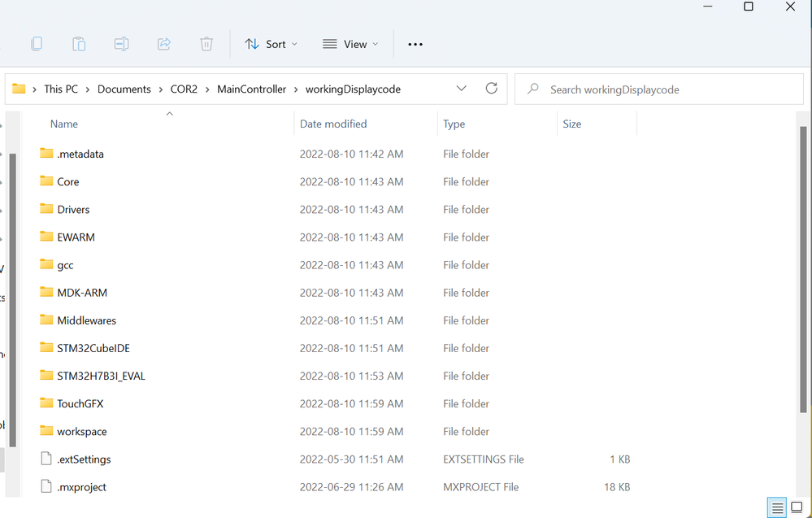Select the .metadata folder icon
This screenshot has height=518, width=812.
(x=46, y=154)
